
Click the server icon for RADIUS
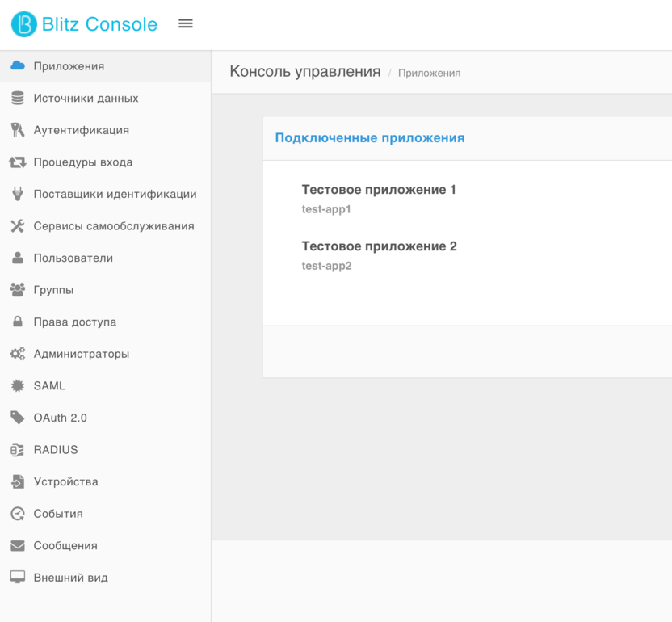point(18,450)
